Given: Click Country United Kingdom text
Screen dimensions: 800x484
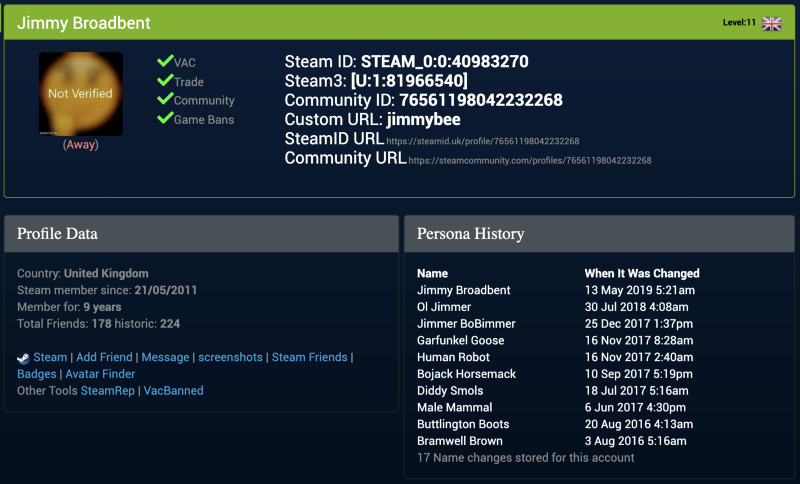Looking at the screenshot, I should click(x=83, y=273).
